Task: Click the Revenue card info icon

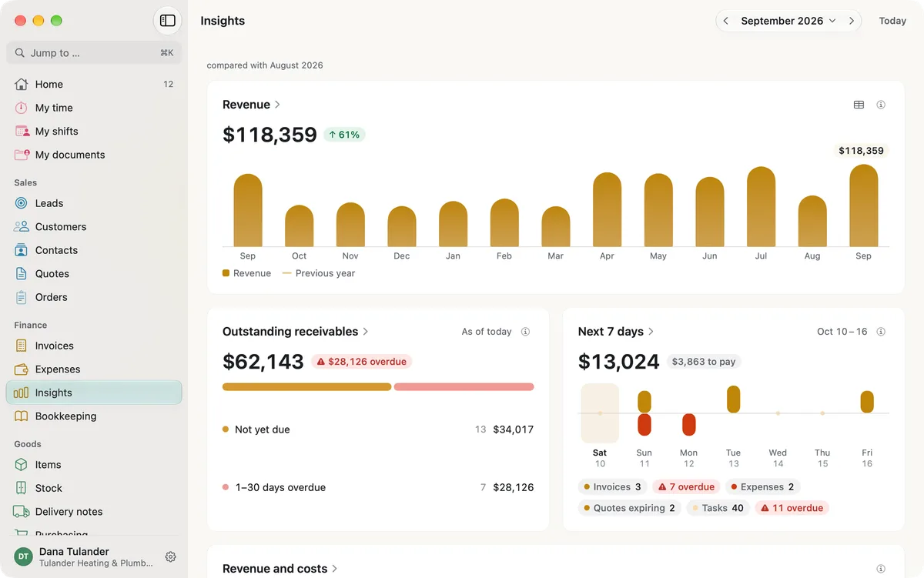Action: coord(881,105)
